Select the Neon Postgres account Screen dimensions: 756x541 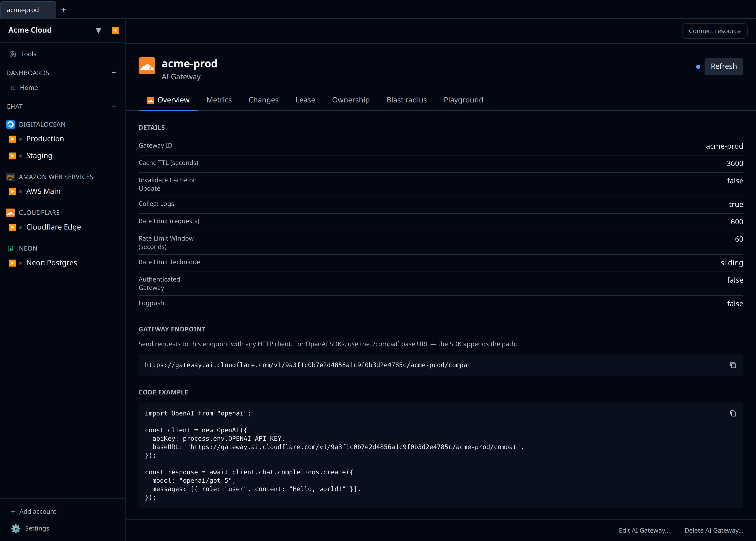(52, 263)
